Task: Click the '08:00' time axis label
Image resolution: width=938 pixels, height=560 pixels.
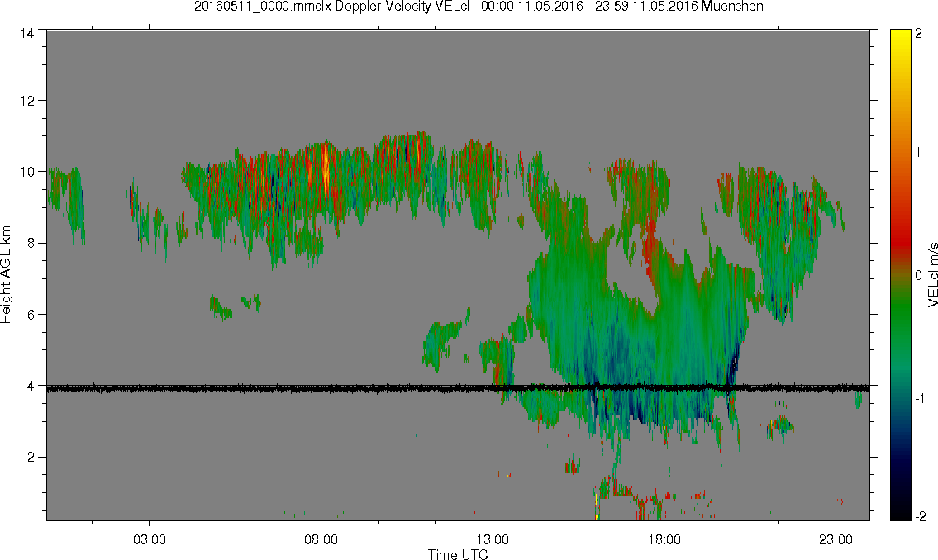Action: (321, 539)
